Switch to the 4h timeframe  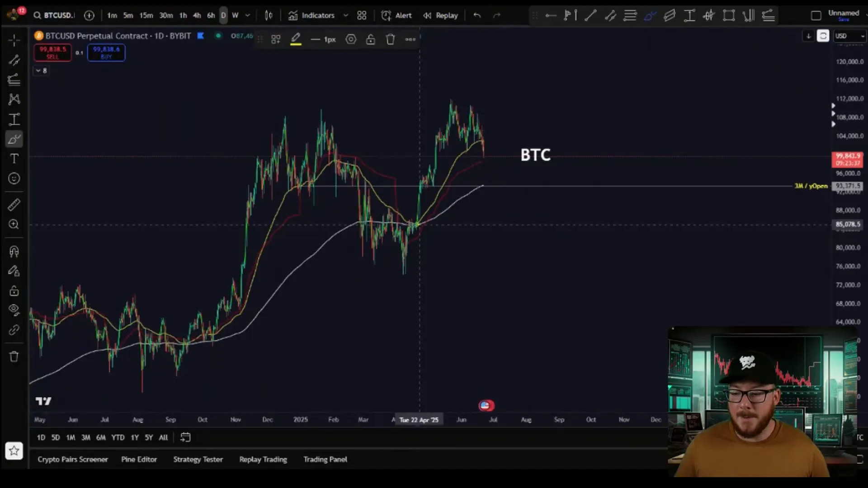pos(197,15)
